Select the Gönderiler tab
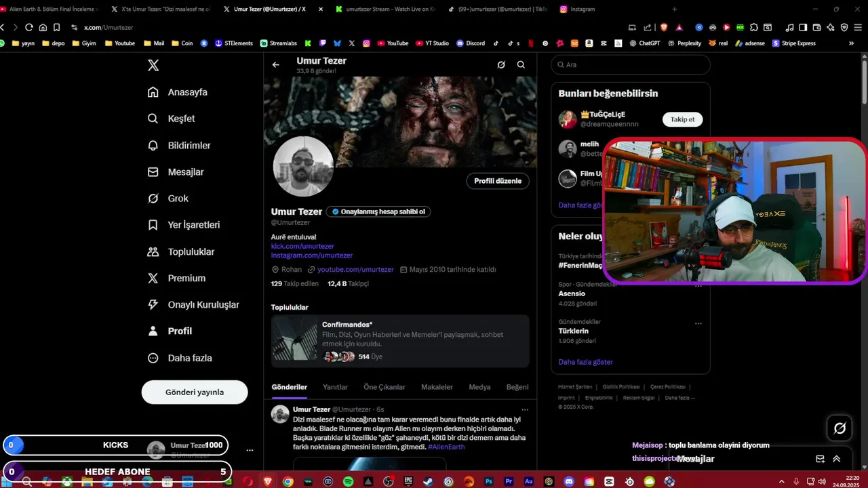 point(290,387)
